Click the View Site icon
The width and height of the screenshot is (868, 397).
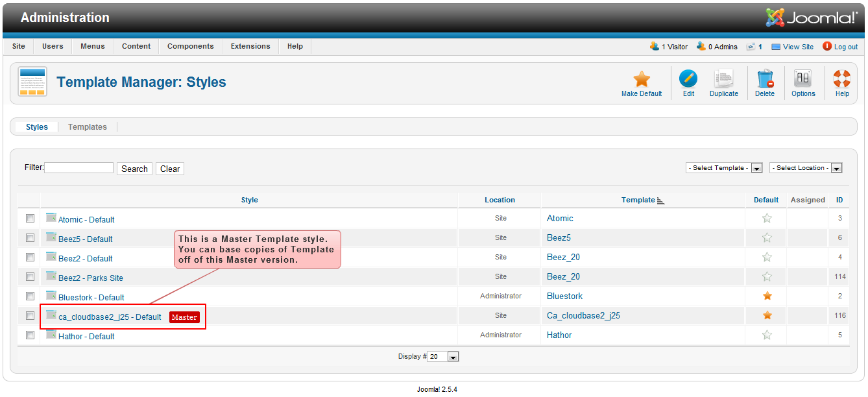776,47
